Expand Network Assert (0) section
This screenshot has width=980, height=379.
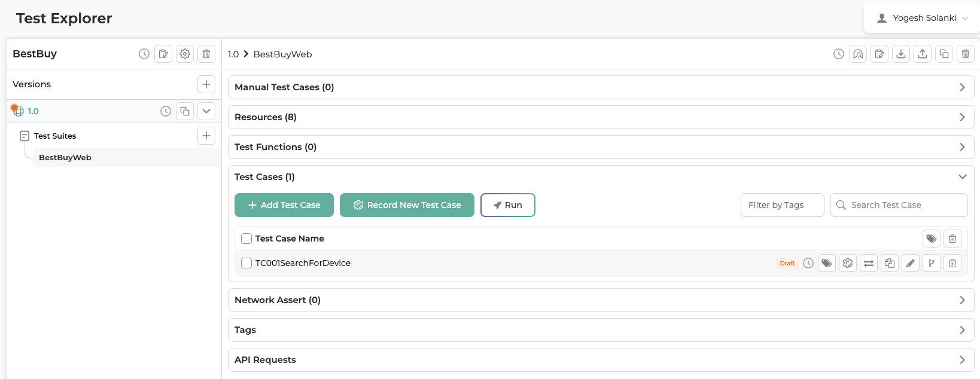(601, 300)
